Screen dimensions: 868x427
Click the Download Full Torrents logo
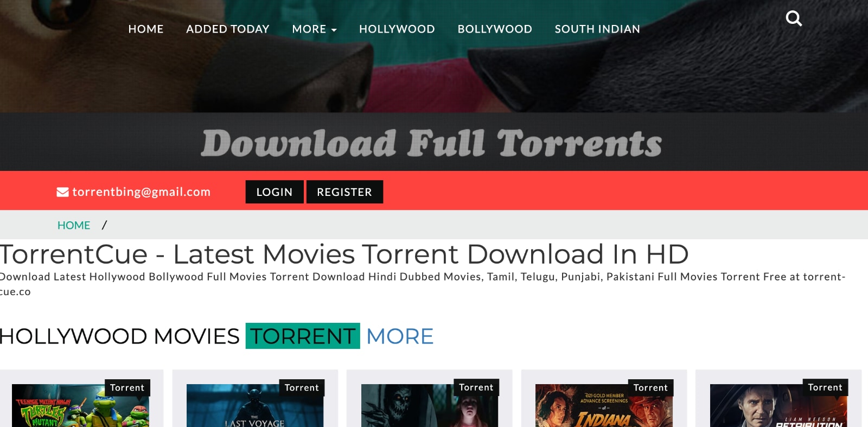(x=431, y=143)
